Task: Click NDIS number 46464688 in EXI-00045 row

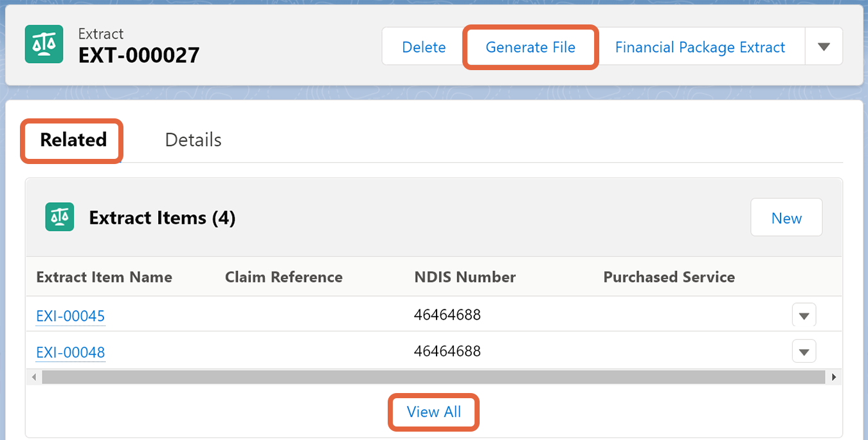Action: click(x=448, y=315)
